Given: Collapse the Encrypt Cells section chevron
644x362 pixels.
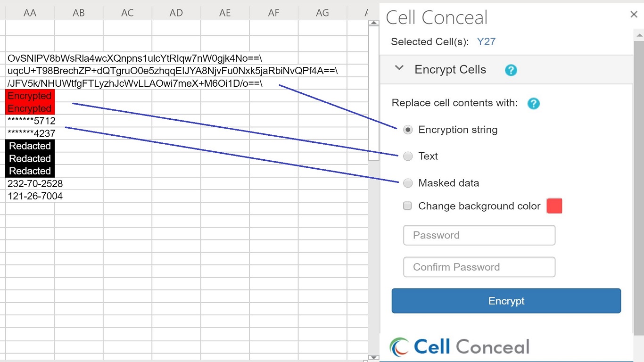Looking at the screenshot, I should pos(399,68).
